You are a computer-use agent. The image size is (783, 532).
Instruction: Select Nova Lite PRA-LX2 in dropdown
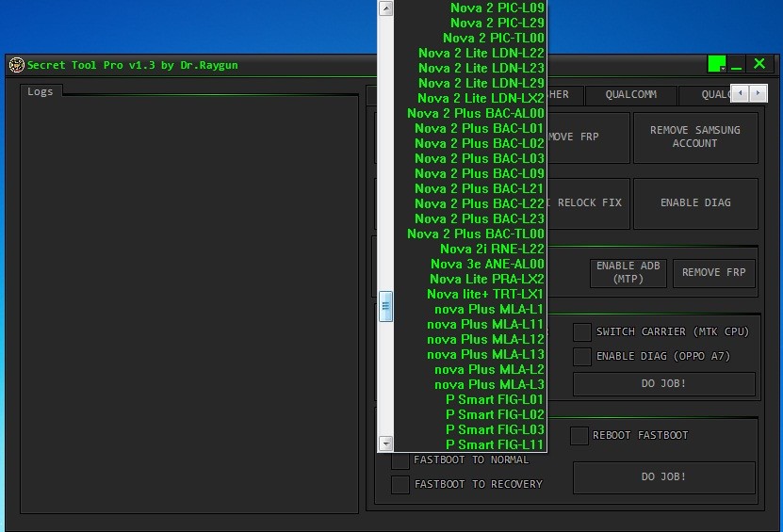point(470,279)
